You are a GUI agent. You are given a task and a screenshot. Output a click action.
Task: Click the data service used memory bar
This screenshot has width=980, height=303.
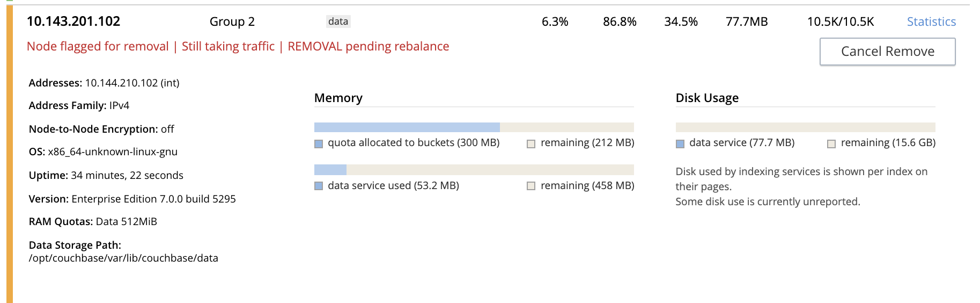click(x=330, y=170)
